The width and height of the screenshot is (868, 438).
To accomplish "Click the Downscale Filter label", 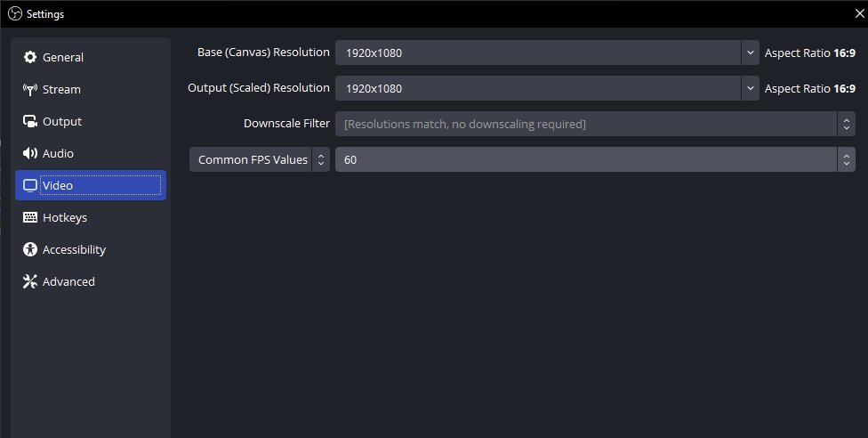I will [286, 123].
